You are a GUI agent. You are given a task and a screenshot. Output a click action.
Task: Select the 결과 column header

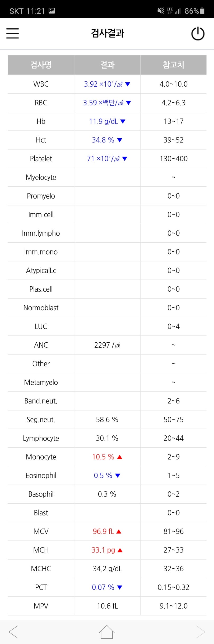tap(107, 65)
